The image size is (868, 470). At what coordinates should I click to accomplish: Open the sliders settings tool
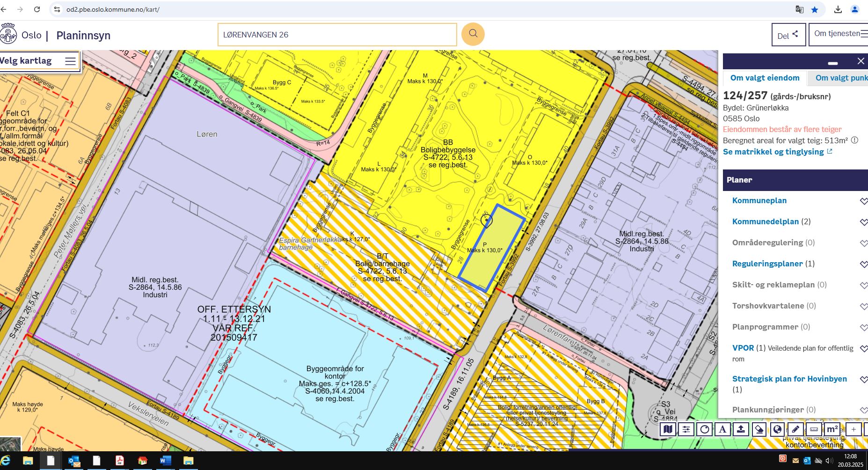(x=686, y=429)
